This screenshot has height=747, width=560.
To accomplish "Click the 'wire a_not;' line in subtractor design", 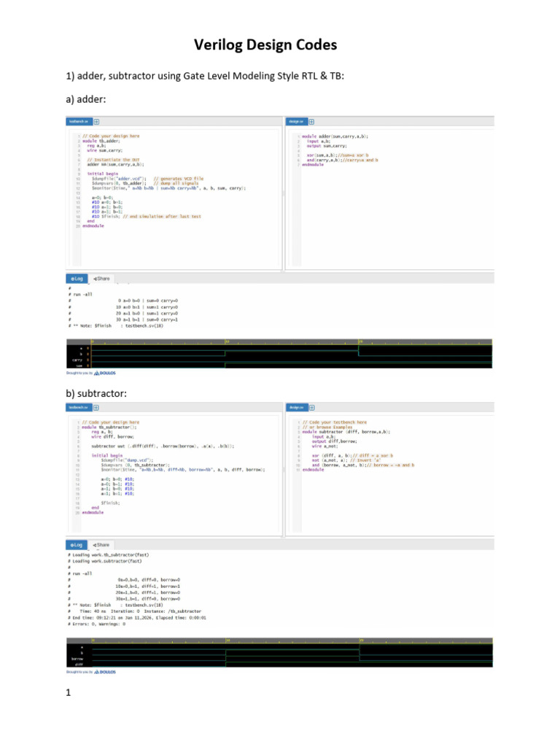I will click(x=324, y=446).
